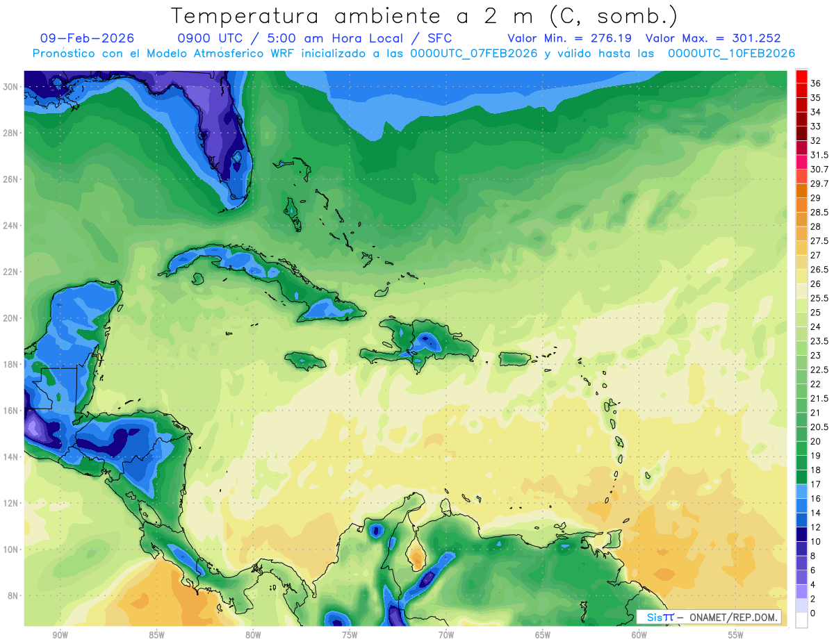Screen dimensions: 834x644
Task: Click the white swatch below legend value 0
Action: 801,620
